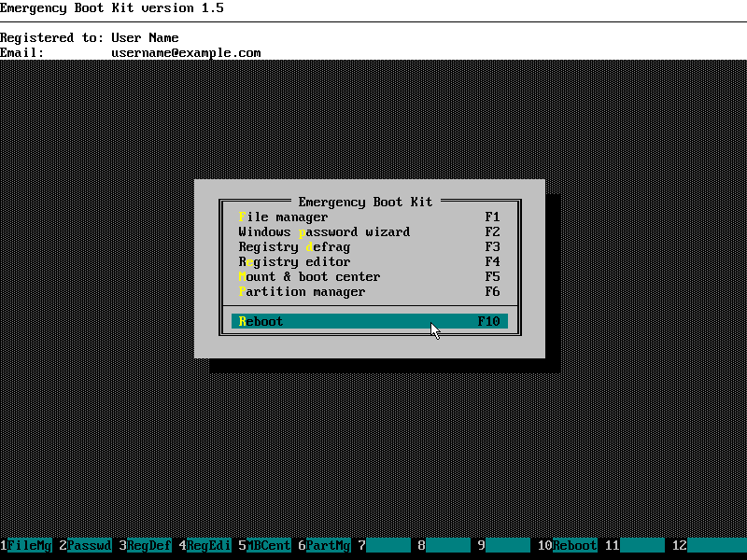Click the F1 shortcut label in menu

(493, 217)
